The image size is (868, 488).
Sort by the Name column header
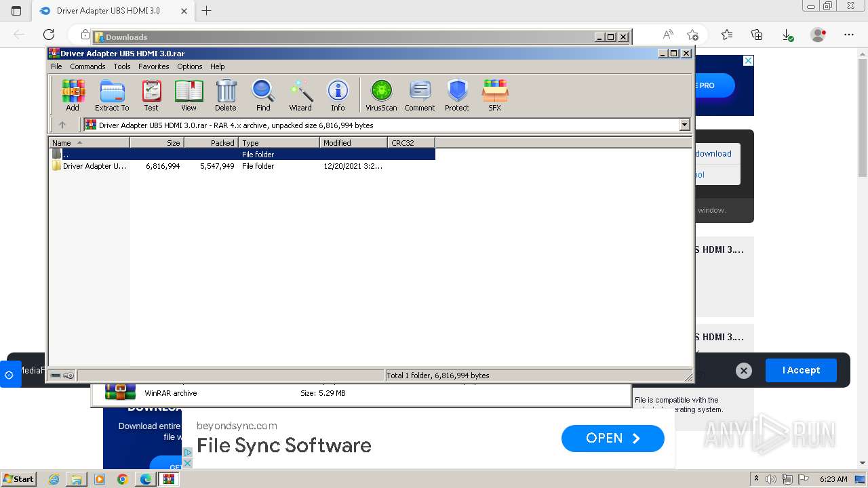(89, 142)
